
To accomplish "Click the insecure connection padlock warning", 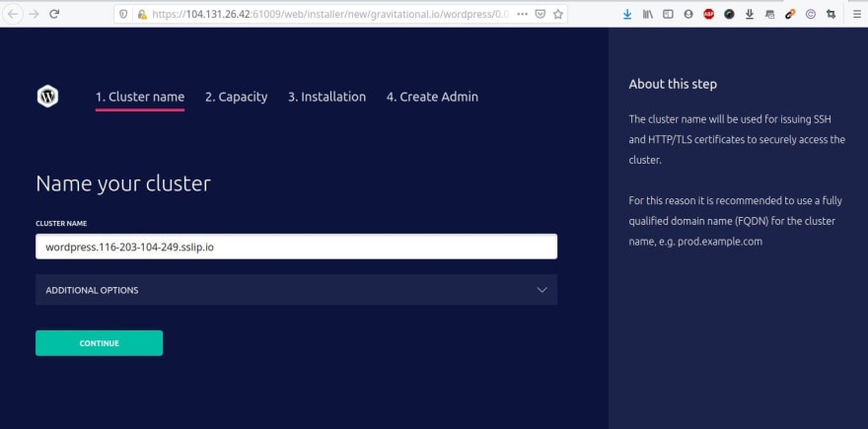I will point(142,15).
